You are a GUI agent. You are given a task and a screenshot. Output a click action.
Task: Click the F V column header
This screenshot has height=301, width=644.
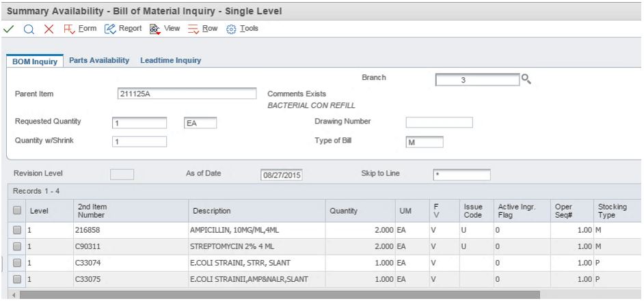(x=444, y=211)
